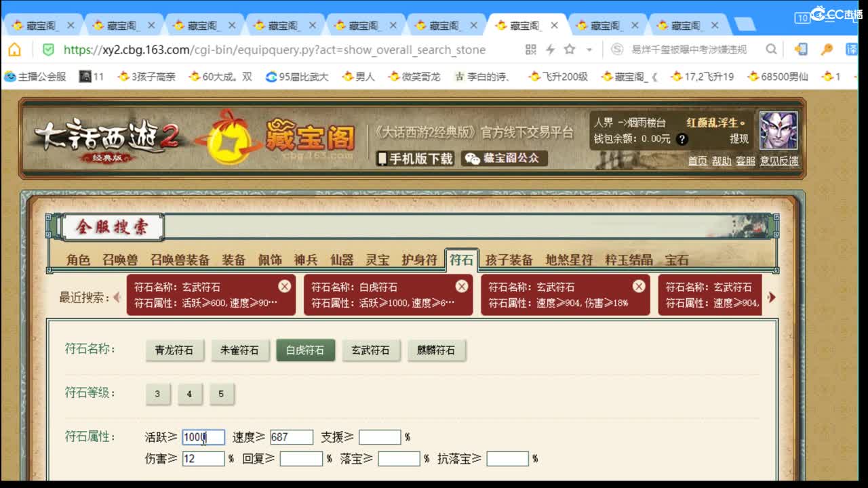
Task: Toggle stone level 4
Action: click(x=189, y=394)
